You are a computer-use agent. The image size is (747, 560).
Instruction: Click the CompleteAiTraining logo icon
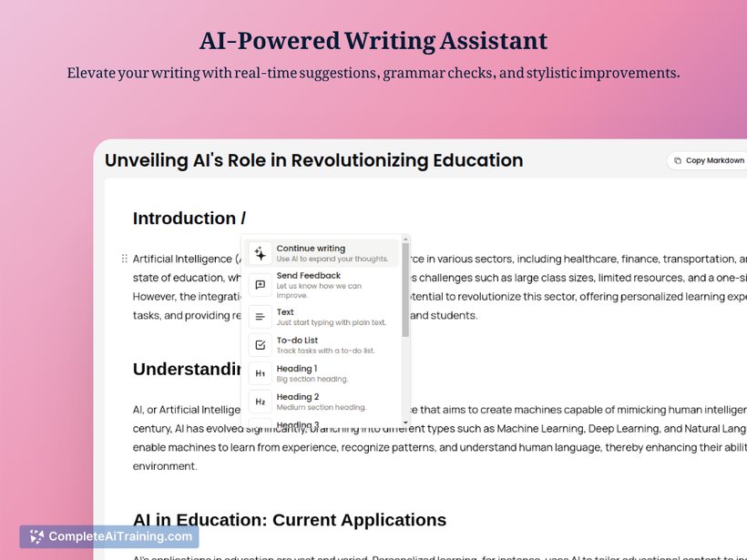36,536
